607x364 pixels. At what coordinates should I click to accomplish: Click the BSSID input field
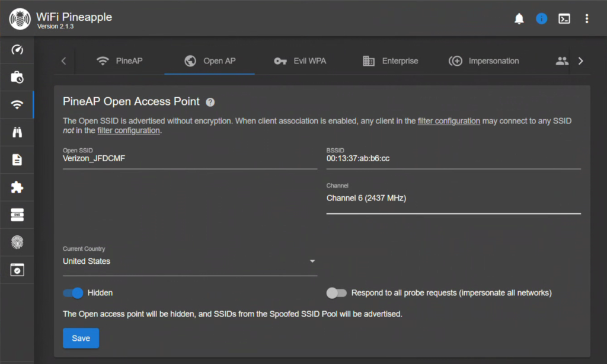coord(453,158)
